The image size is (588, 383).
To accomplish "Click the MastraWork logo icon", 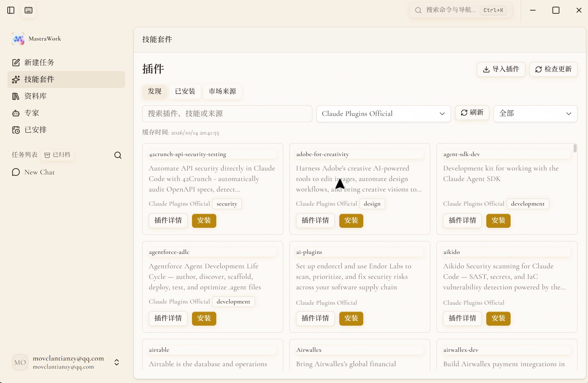I will click(x=18, y=39).
